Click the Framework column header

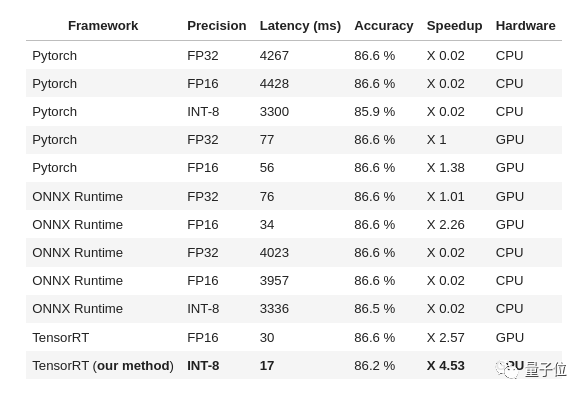(x=103, y=26)
